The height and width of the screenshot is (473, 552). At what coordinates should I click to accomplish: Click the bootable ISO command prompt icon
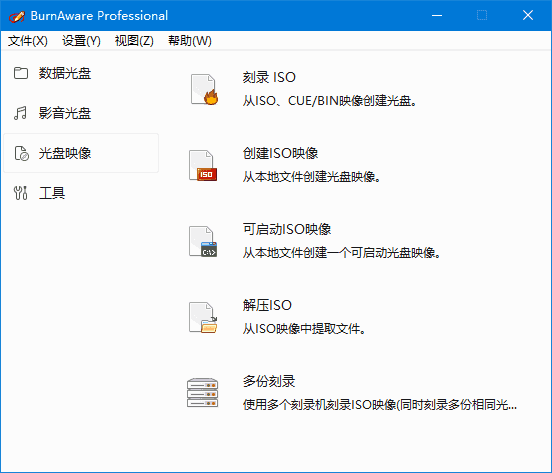click(x=203, y=241)
